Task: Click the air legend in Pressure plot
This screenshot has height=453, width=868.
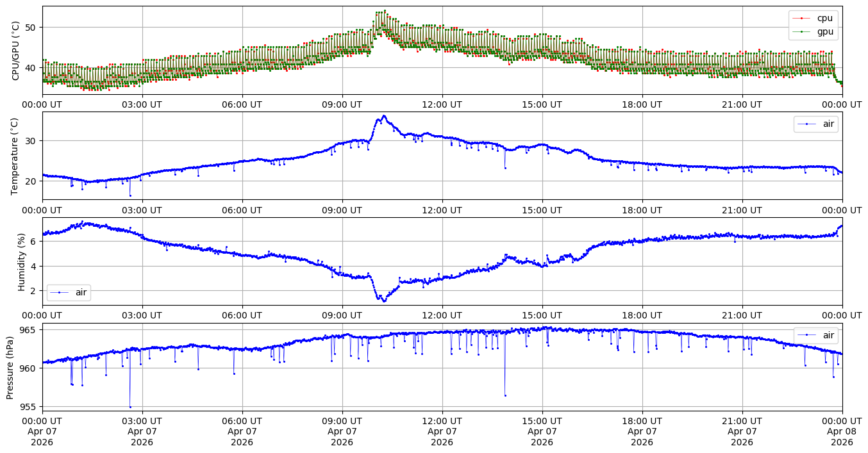Action: [816, 334]
